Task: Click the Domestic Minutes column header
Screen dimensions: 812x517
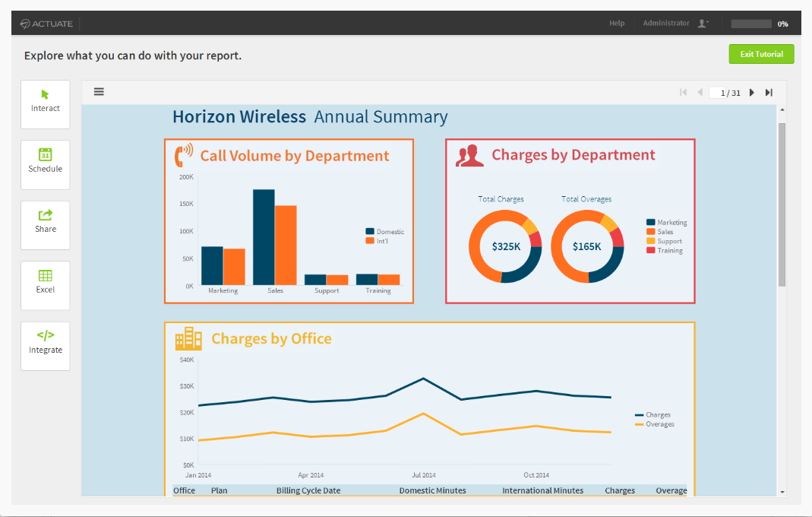Action: point(432,490)
